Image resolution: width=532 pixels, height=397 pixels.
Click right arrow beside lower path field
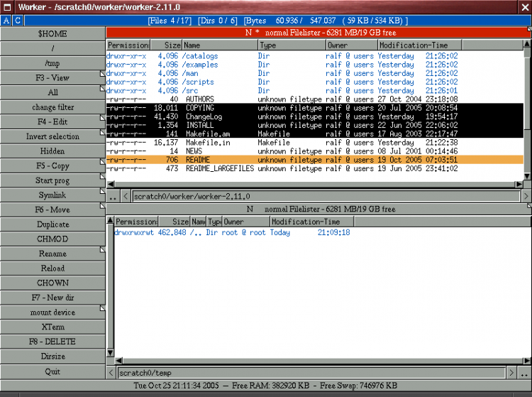(x=511, y=373)
